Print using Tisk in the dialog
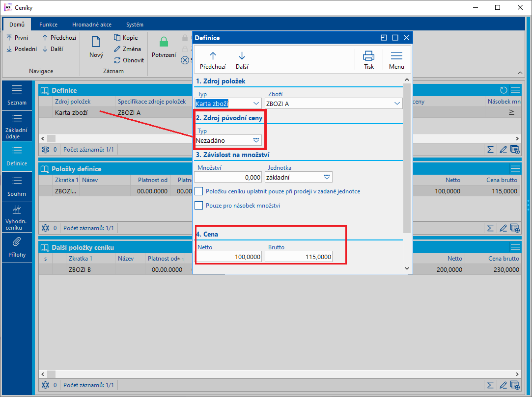Image resolution: width=532 pixels, height=397 pixels. [369, 60]
